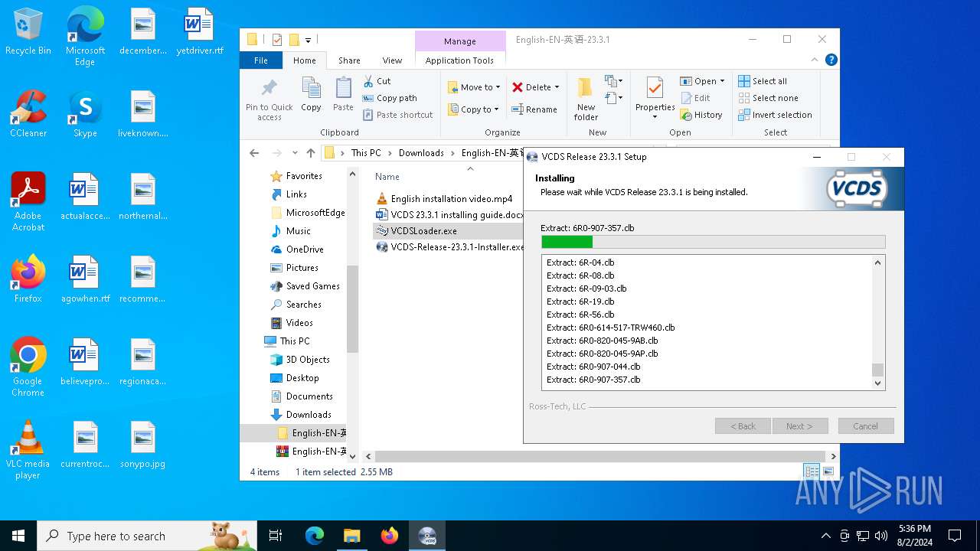The width and height of the screenshot is (980, 551).
Task: Go Back in File Explorer
Action: [254, 153]
